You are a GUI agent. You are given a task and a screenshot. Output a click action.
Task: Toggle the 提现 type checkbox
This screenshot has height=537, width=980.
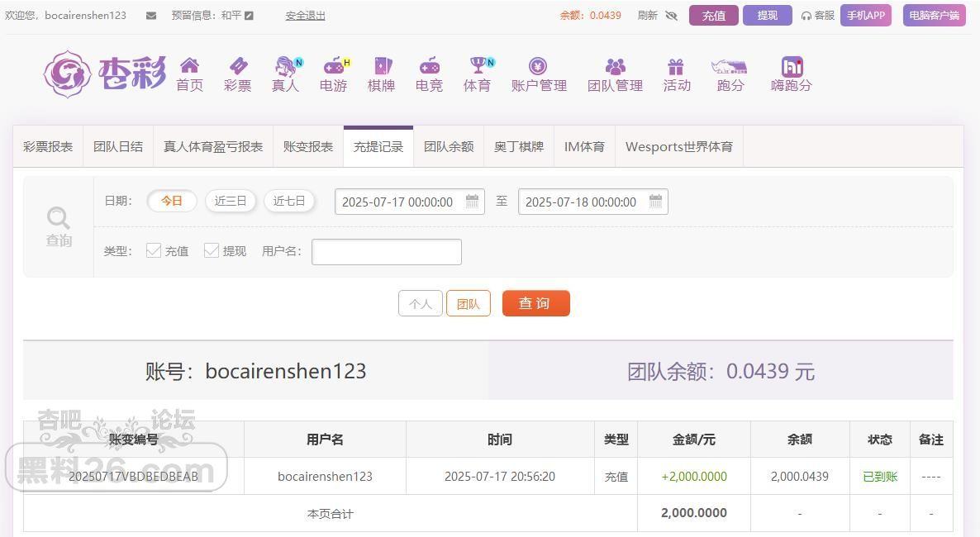[212, 250]
